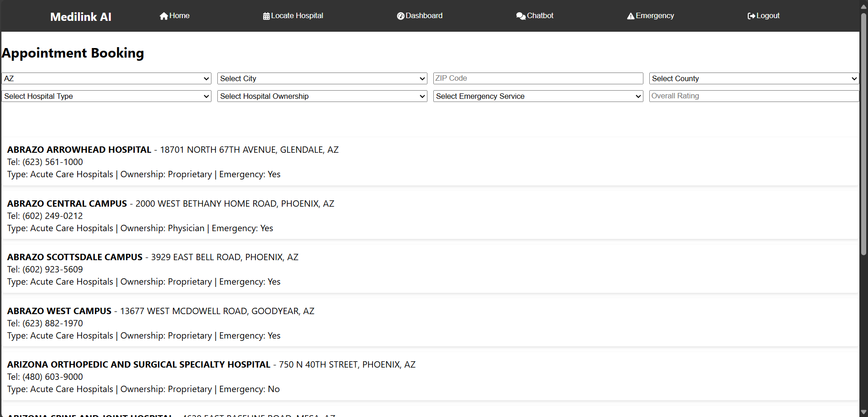
Task: Open the Select Hospital Ownership dropdown
Action: tap(322, 96)
